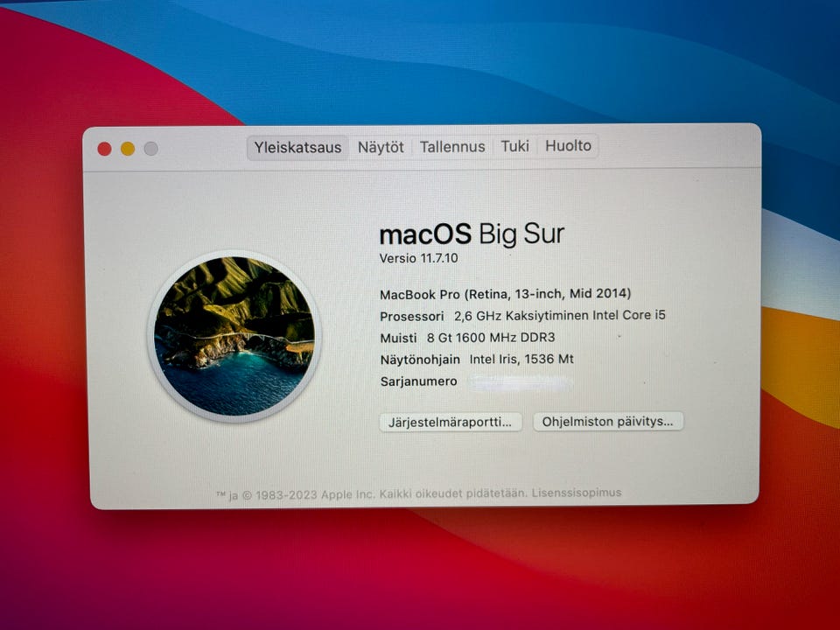Click Muisti 8 Gt 1600 MHz DDR3
Screen dimensions: 840x630
click(467, 338)
